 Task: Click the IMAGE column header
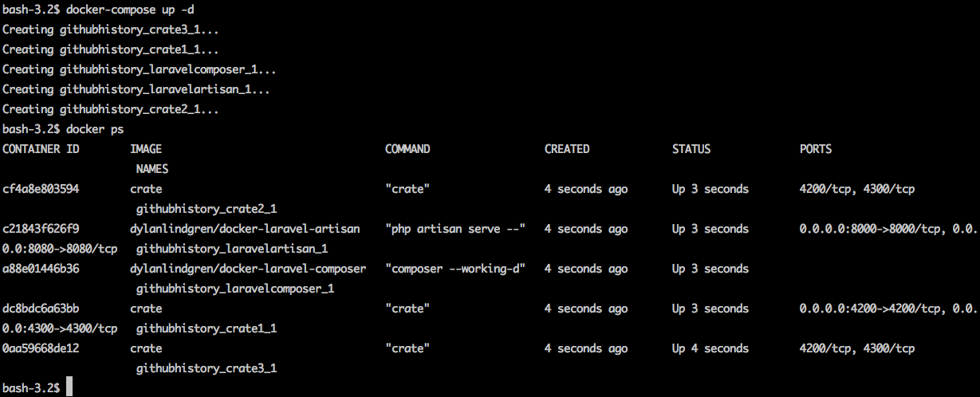[x=146, y=149]
